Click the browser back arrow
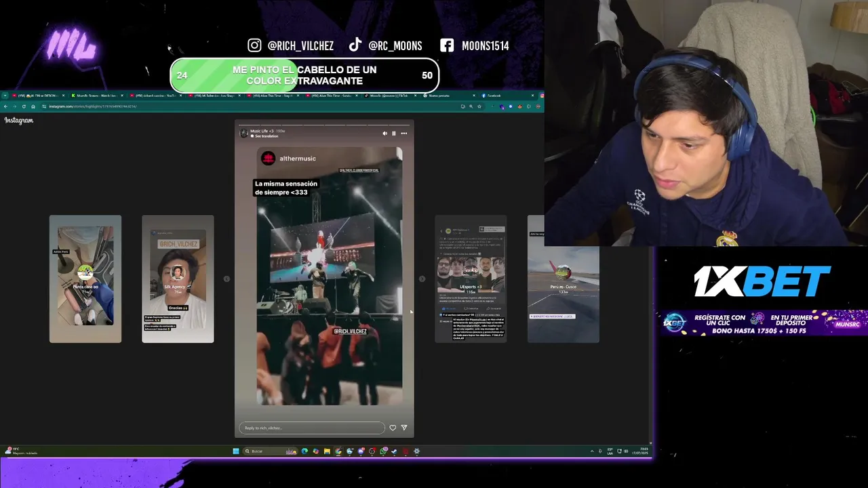868x488 pixels. click(x=6, y=106)
